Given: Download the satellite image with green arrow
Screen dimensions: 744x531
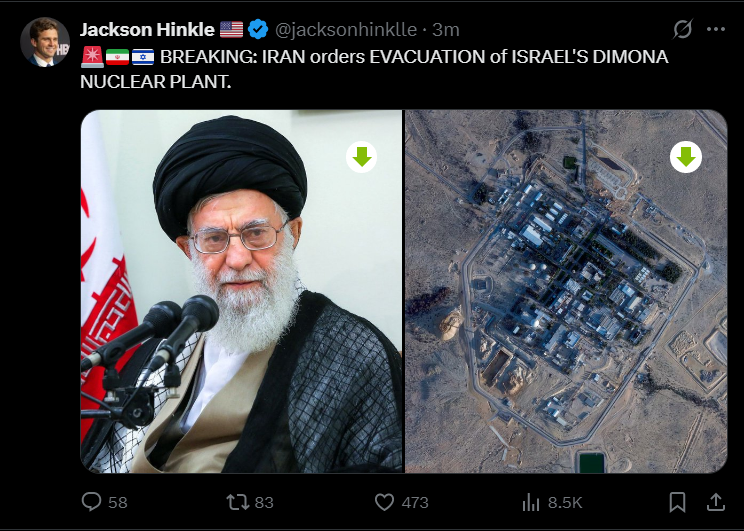Looking at the screenshot, I should (x=686, y=157).
